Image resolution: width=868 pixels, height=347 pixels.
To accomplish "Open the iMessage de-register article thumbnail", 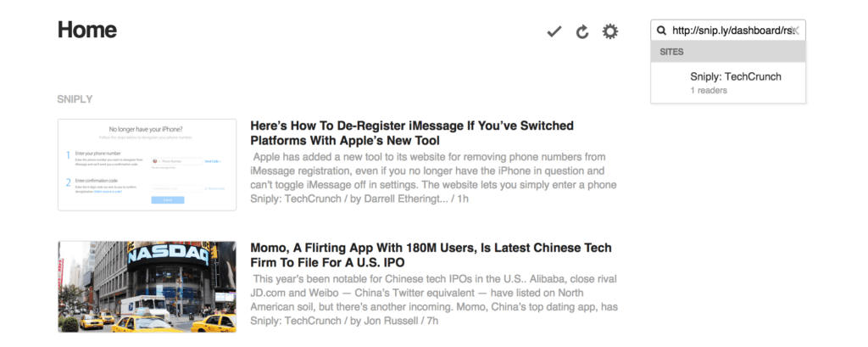I will 147,165.
